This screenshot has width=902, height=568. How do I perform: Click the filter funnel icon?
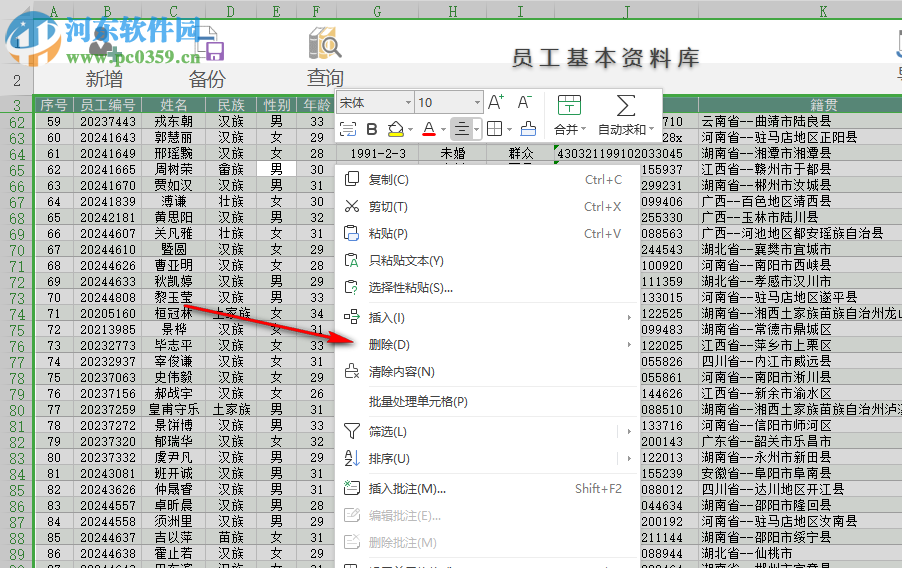[x=352, y=432]
